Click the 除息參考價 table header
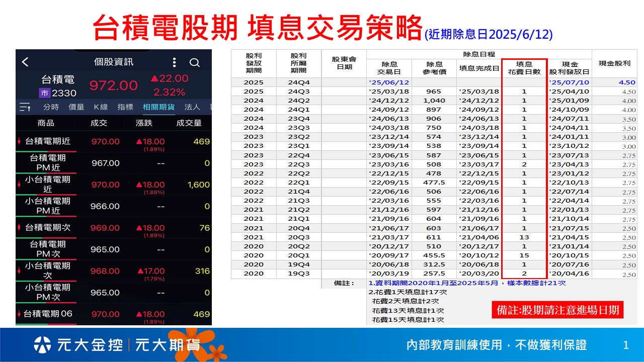The image size is (644, 362). click(x=434, y=68)
